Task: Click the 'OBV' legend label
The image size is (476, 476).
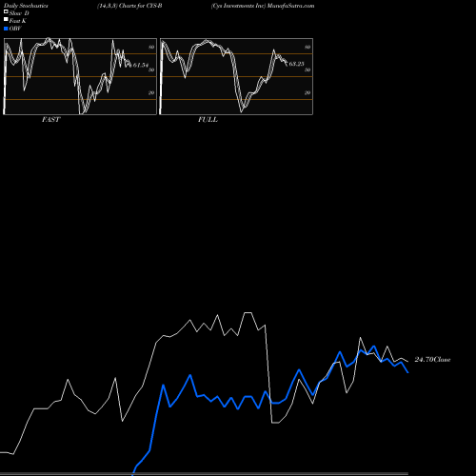Action: click(x=15, y=29)
